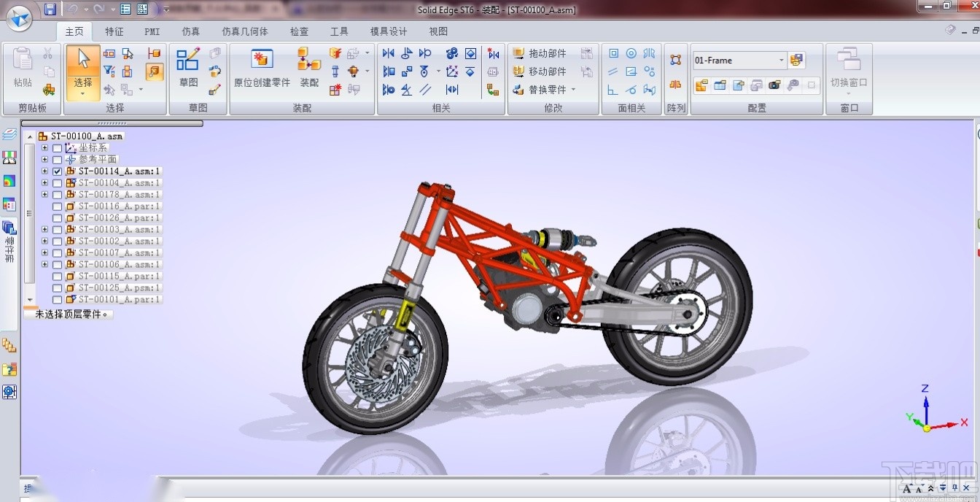Switch to the 仿真 ribbon tab
The image size is (980, 502).
pyautogui.click(x=191, y=31)
